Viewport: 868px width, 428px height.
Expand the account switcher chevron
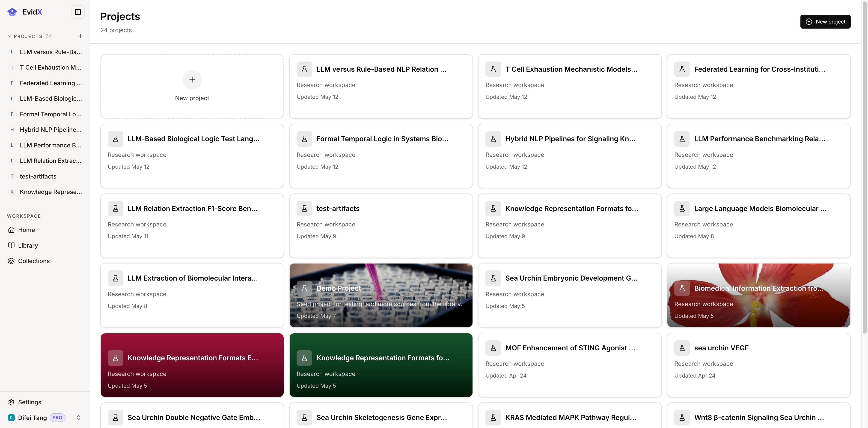[x=78, y=418]
